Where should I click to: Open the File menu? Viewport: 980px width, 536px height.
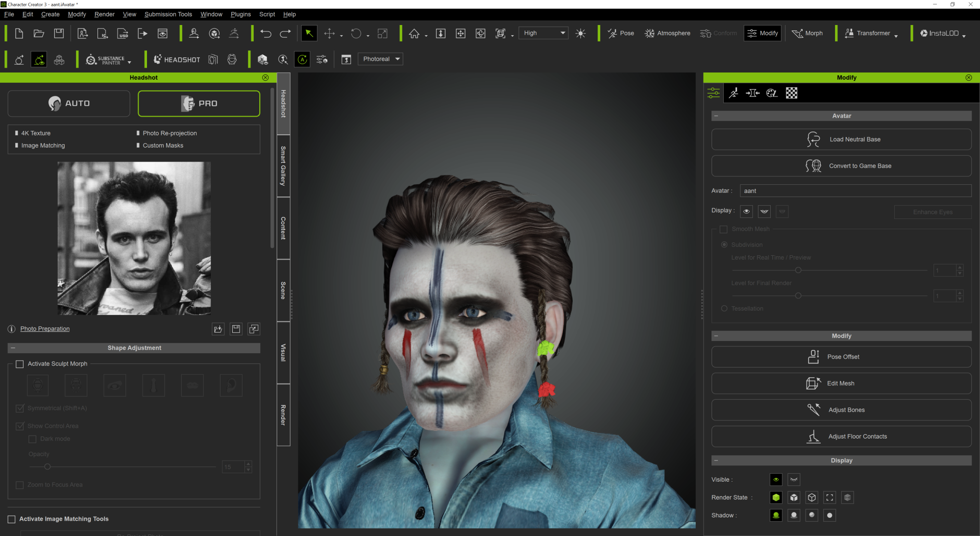9,14
